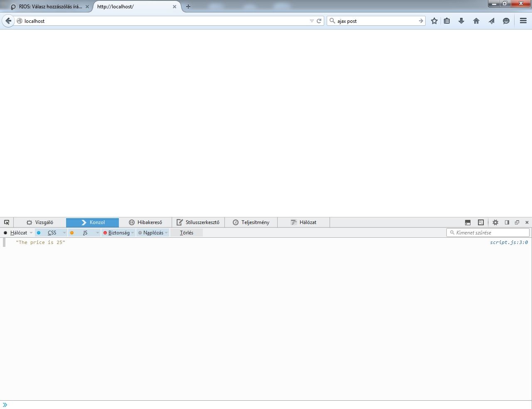The image size is (532, 409).
Task: Close the http://localhost/ tab
Action: 175,7
